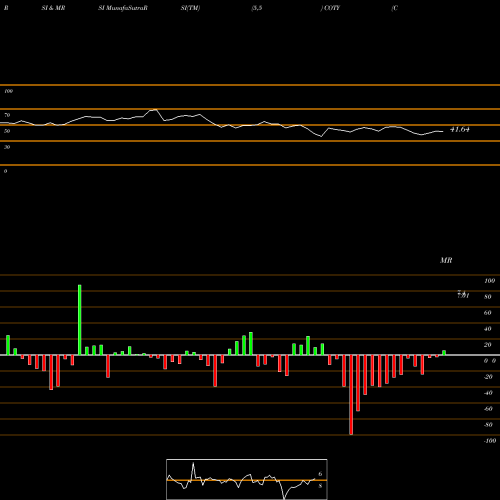
Task: Click the MR axis label -100
Action: (x=489, y=441)
